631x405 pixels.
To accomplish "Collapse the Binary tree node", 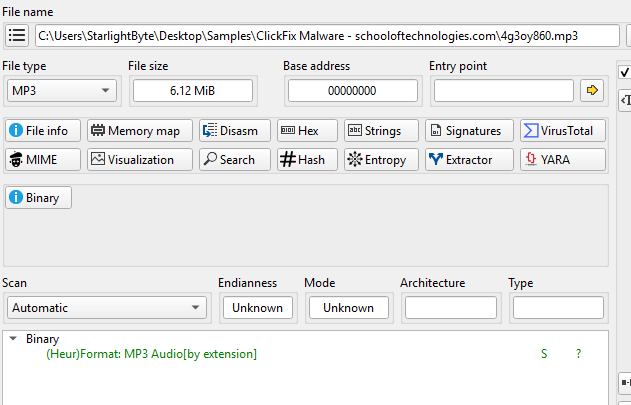I will (x=14, y=339).
